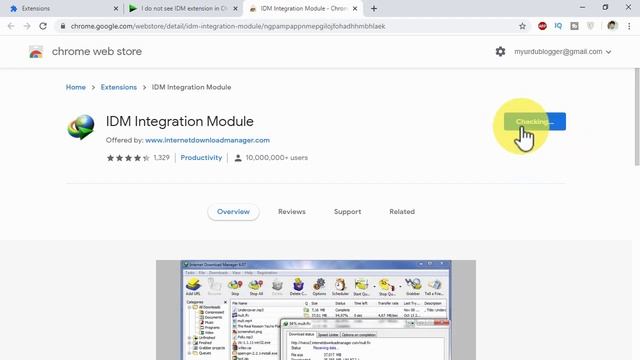Image resolution: width=640 pixels, height=360 pixels.
Task: Click the chrome web store title
Action: [x=97, y=52]
